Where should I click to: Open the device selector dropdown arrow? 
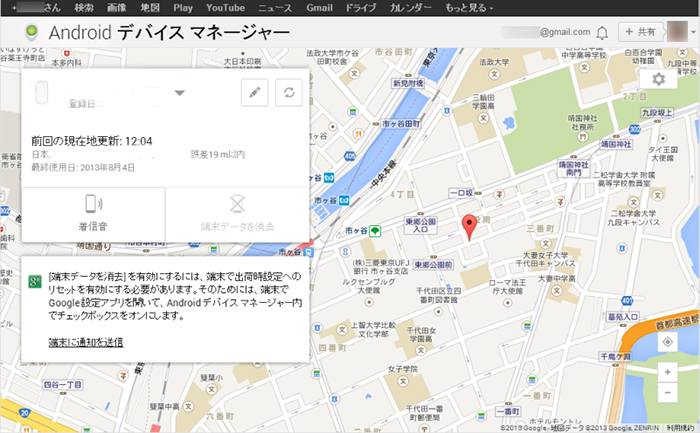tap(179, 93)
